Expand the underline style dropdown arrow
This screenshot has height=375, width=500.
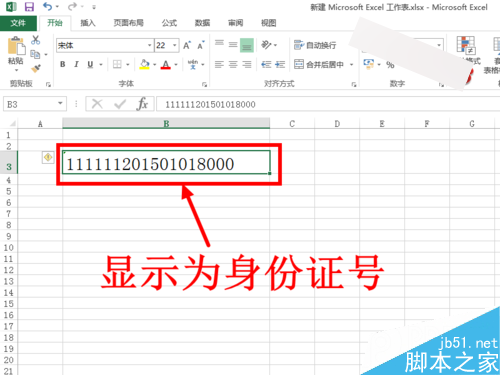click(x=101, y=64)
